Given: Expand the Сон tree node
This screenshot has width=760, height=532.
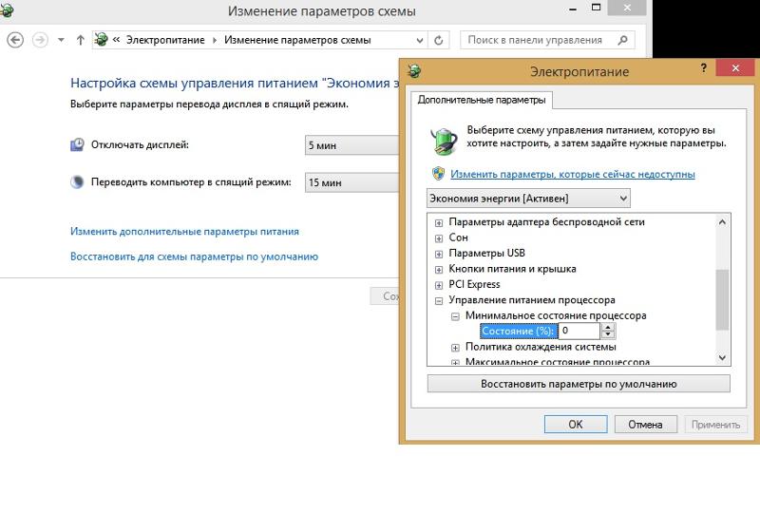Looking at the screenshot, I should coord(439,238).
